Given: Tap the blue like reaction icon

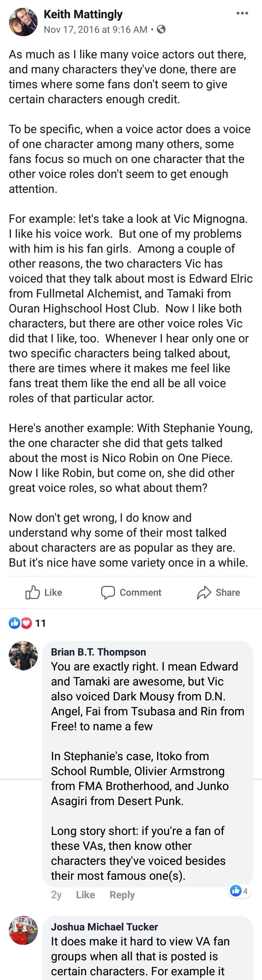Looking at the screenshot, I should pyautogui.click(x=15, y=623).
